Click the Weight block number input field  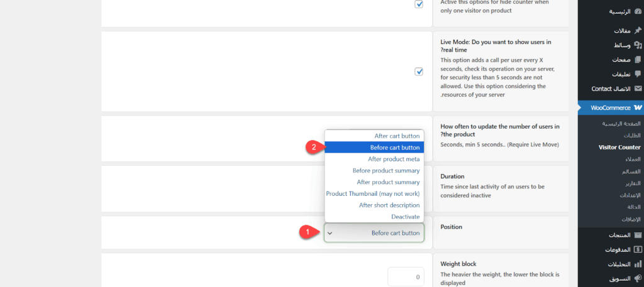point(406,276)
